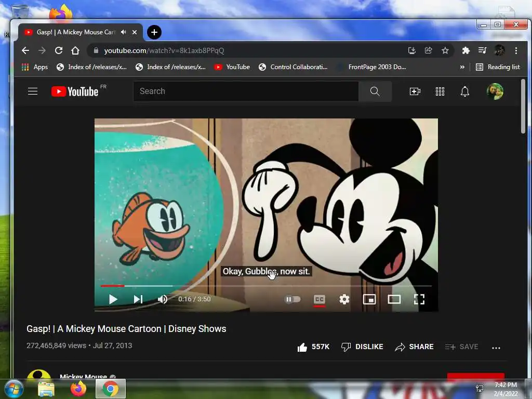Click the magnifier search button
This screenshot has width=532, height=399.
(375, 91)
